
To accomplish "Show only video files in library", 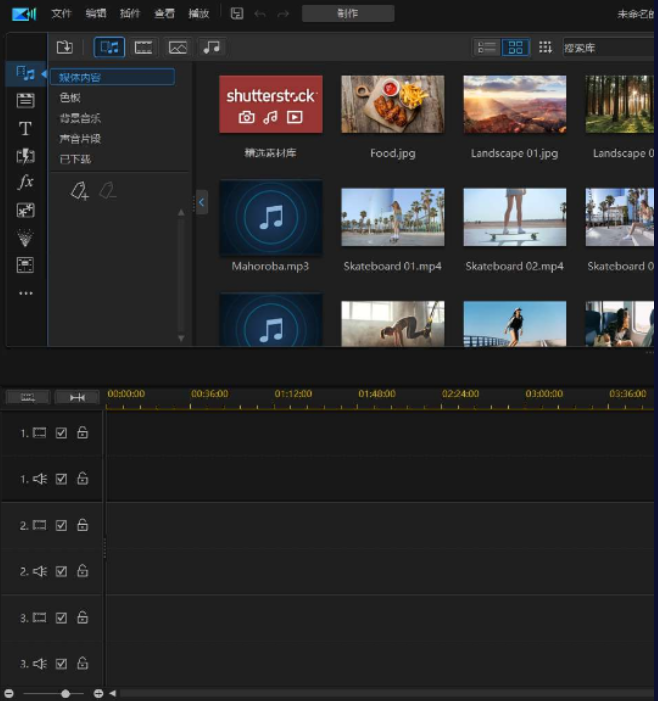I will pyautogui.click(x=144, y=47).
